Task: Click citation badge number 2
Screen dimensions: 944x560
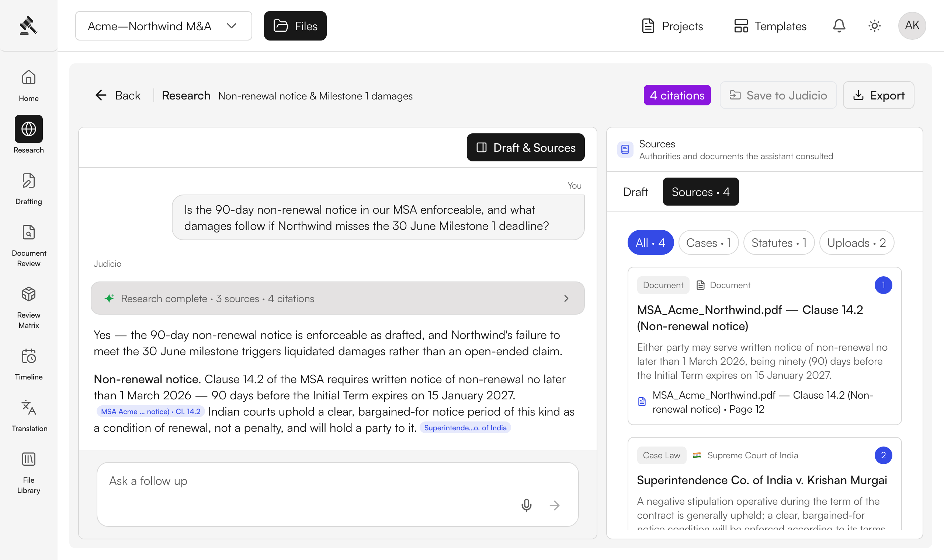Action: pos(883,455)
